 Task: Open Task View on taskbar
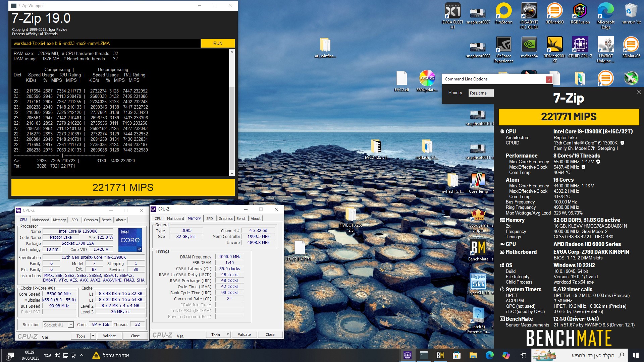[x=523, y=355]
